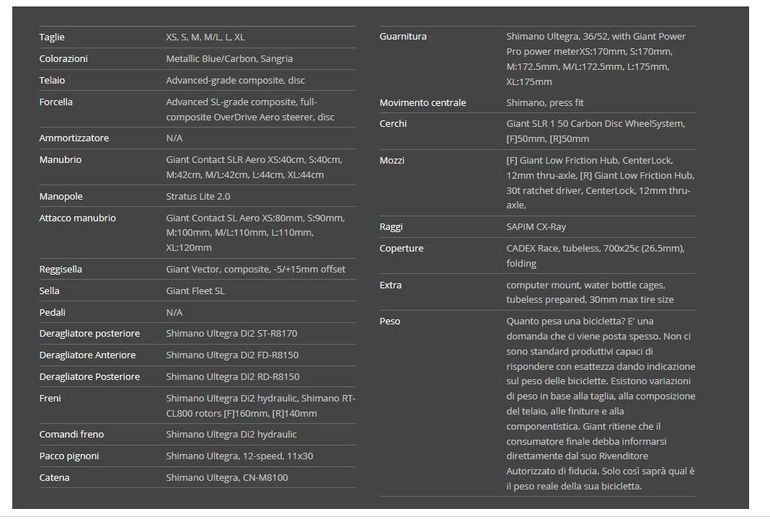Select the Movimento centrale label
Image resolution: width=770 pixels, height=519 pixels.
click(423, 103)
